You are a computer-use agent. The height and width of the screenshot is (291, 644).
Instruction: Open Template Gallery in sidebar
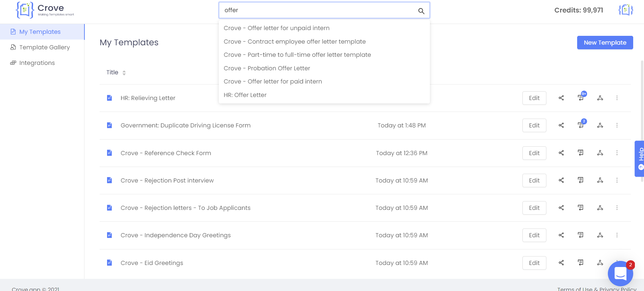pos(44,47)
